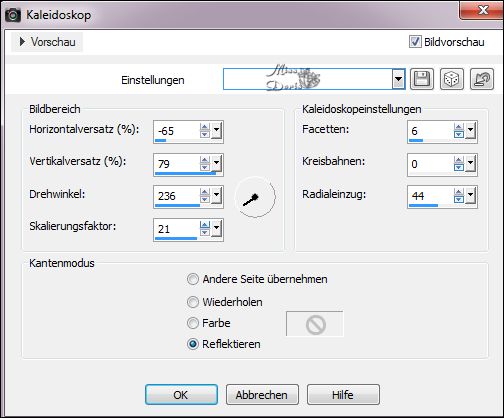504x418 pixels.
Task: Increase Facetten value with up arrow
Action: click(x=459, y=127)
